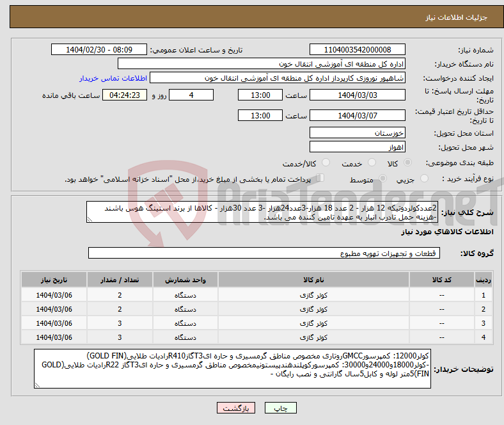This screenshot has height=425, width=504.
Task: Click کولر گازی in row 3
Action: coord(313,323)
